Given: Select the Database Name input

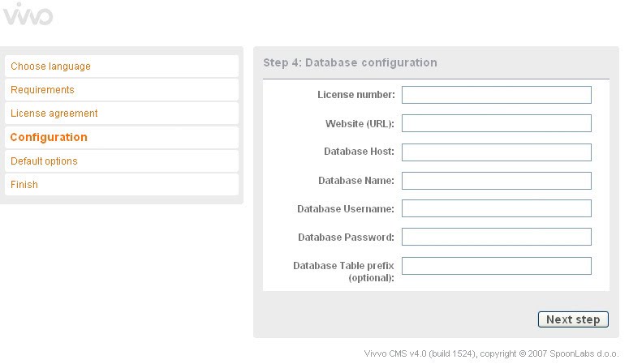Looking at the screenshot, I should [x=496, y=180].
